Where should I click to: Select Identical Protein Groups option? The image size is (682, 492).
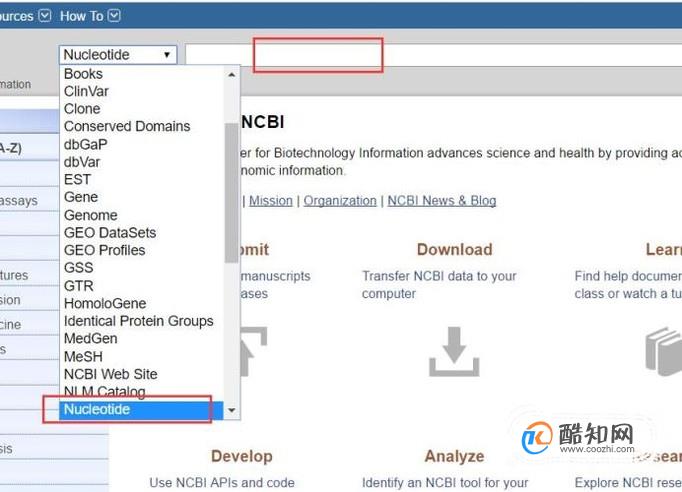pyautogui.click(x=141, y=321)
